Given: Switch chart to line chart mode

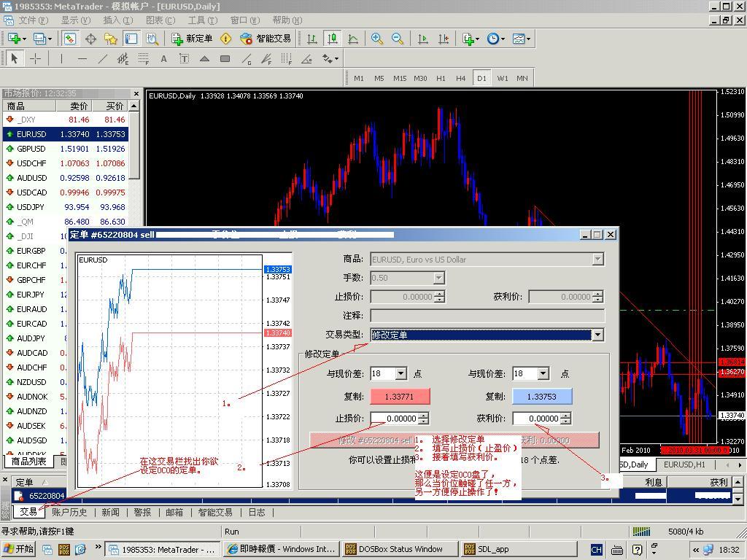Looking at the screenshot, I should coord(353,39).
